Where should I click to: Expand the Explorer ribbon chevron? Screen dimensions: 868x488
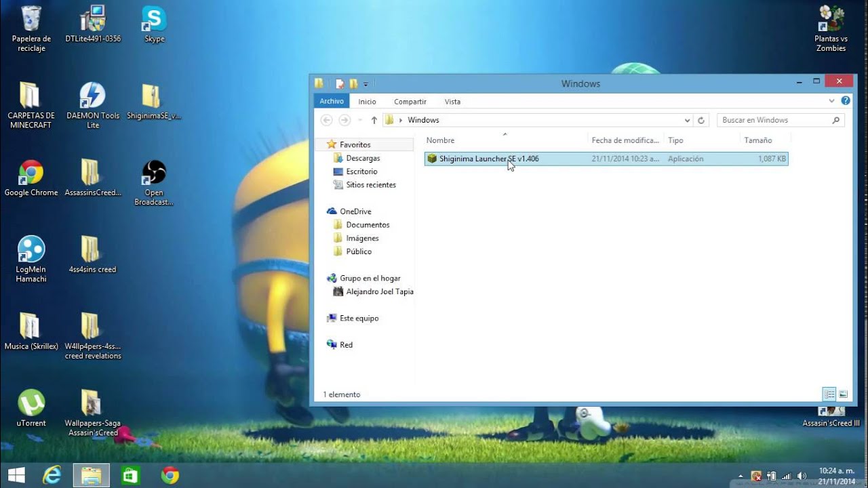832,101
